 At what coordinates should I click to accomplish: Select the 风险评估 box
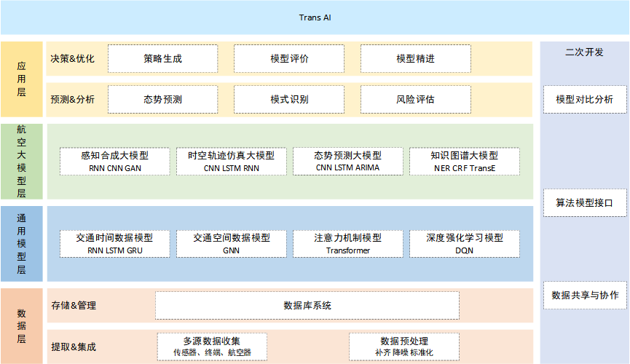coord(415,99)
